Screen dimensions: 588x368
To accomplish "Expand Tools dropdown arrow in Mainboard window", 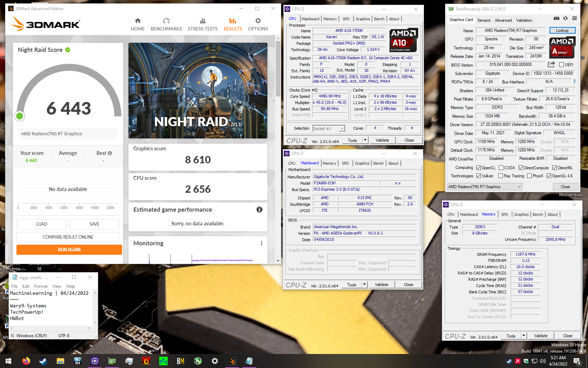I will click(364, 285).
